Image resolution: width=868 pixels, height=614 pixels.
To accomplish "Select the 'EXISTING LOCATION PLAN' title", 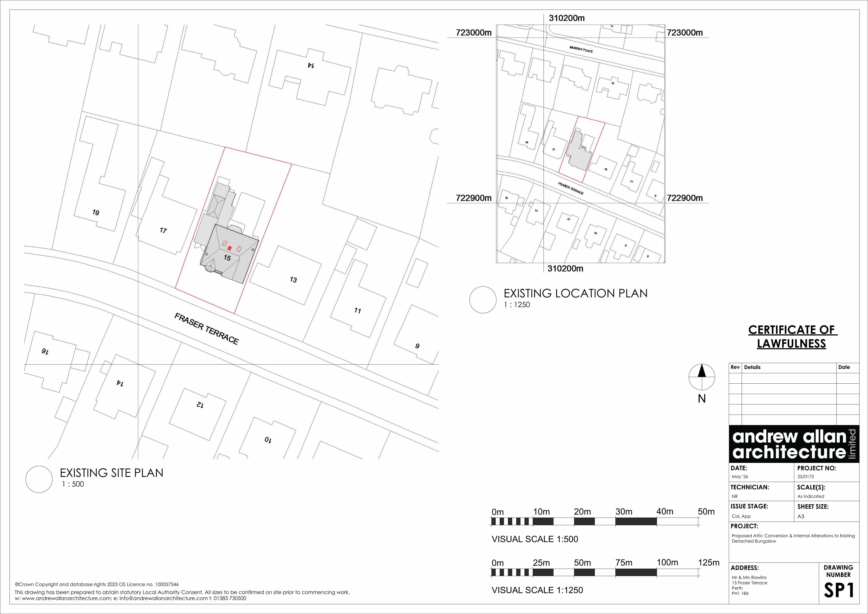I will [575, 293].
